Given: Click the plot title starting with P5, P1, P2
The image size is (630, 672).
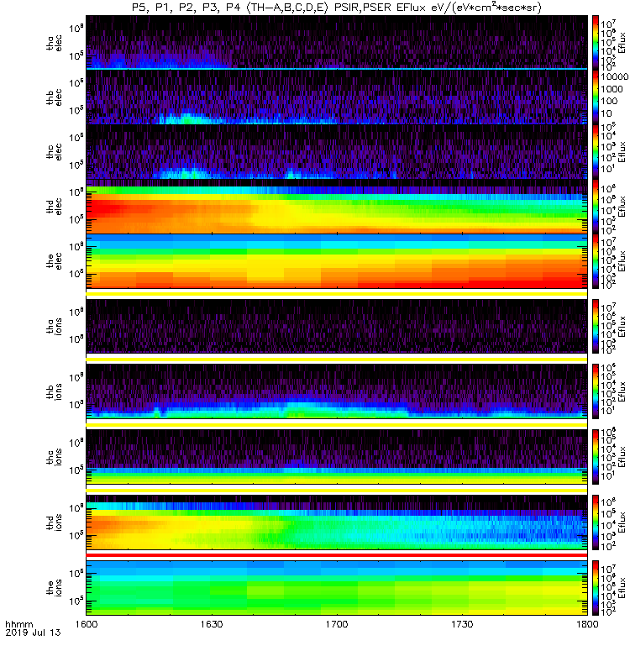Looking at the screenshot, I should [x=336, y=8].
